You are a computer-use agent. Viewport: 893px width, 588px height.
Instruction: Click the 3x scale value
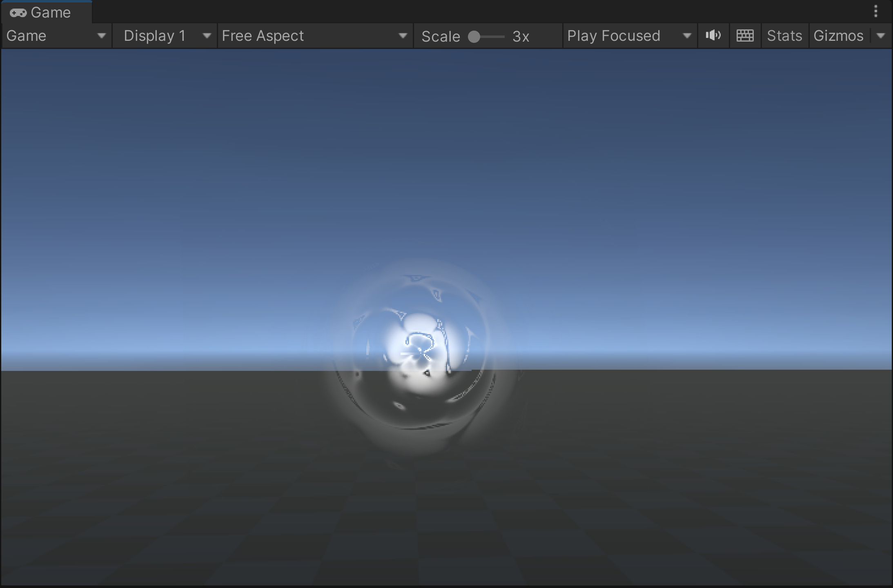[x=521, y=37]
